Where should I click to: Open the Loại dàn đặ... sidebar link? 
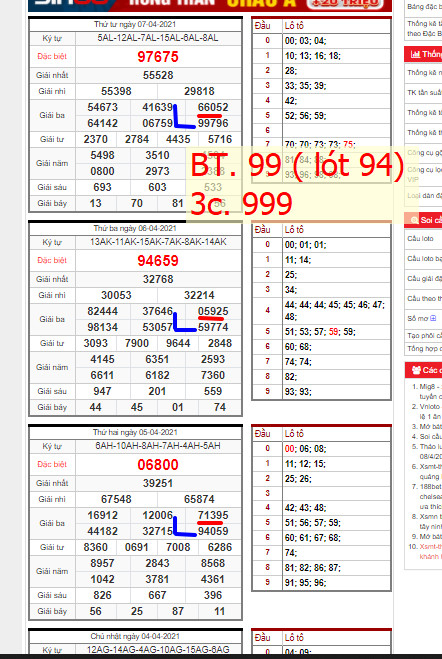point(424,195)
